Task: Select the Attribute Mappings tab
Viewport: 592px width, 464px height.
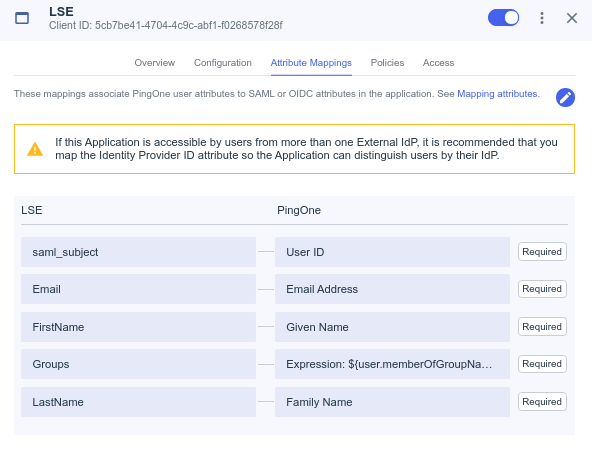Action: [x=311, y=63]
